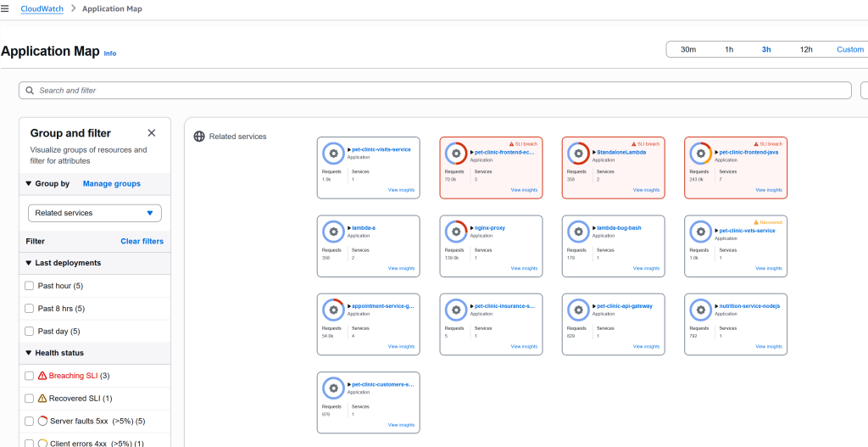
Task: Select the 30m time range
Action: 688,49
